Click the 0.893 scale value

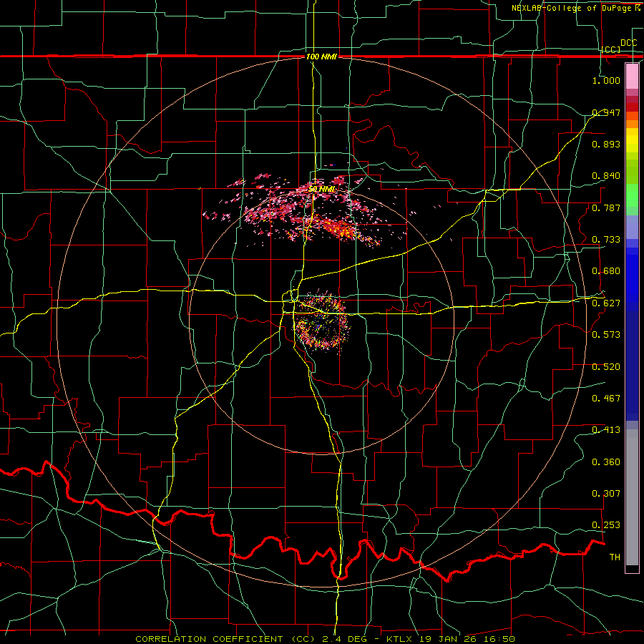(606, 144)
